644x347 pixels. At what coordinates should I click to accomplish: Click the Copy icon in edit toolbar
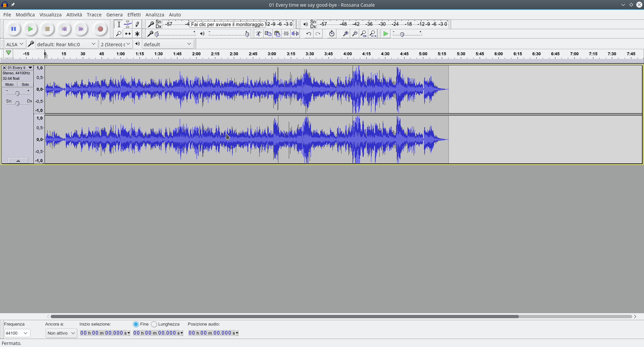pyautogui.click(x=268, y=33)
